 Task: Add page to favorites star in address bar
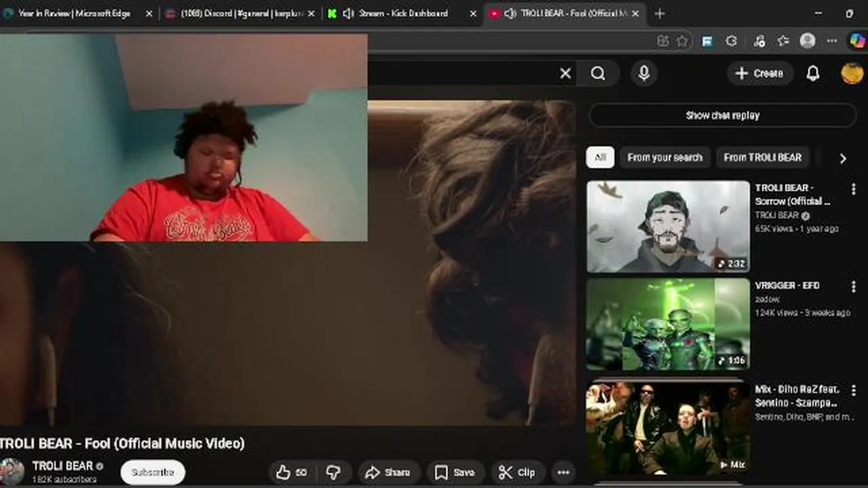tap(682, 41)
